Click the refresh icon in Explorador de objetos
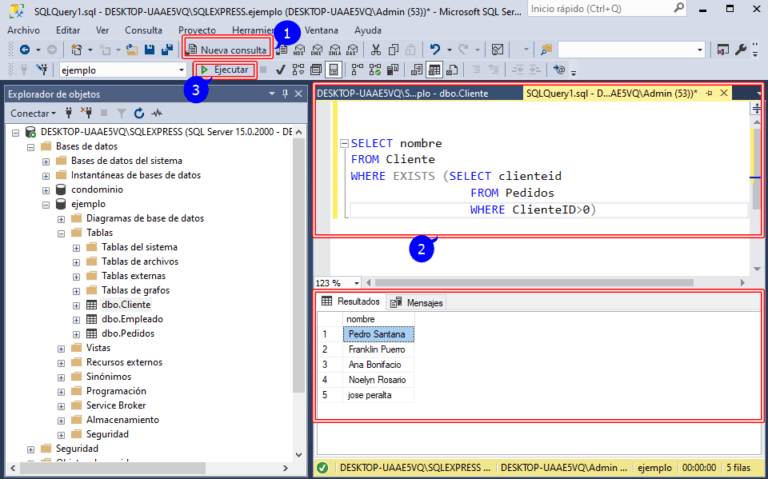Viewport: 768px width, 479px height. click(x=140, y=114)
